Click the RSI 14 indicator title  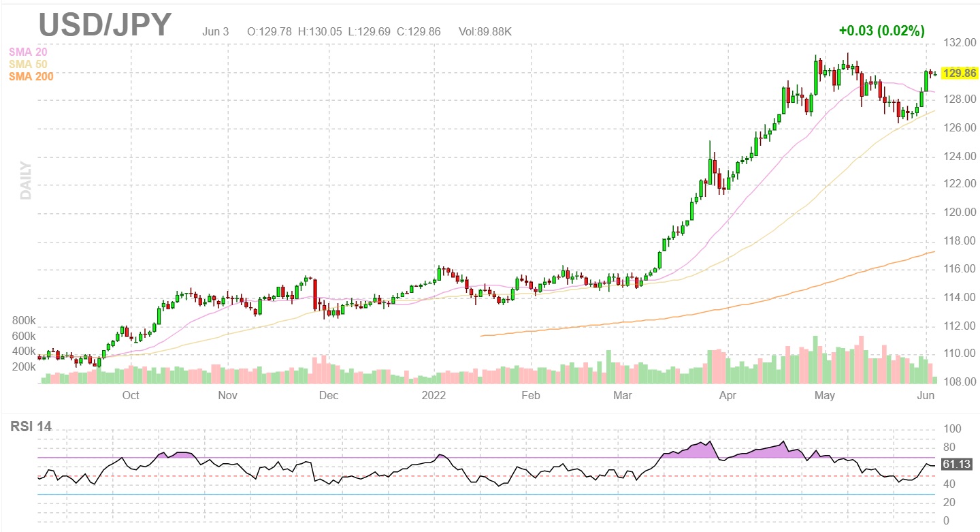tap(31, 427)
